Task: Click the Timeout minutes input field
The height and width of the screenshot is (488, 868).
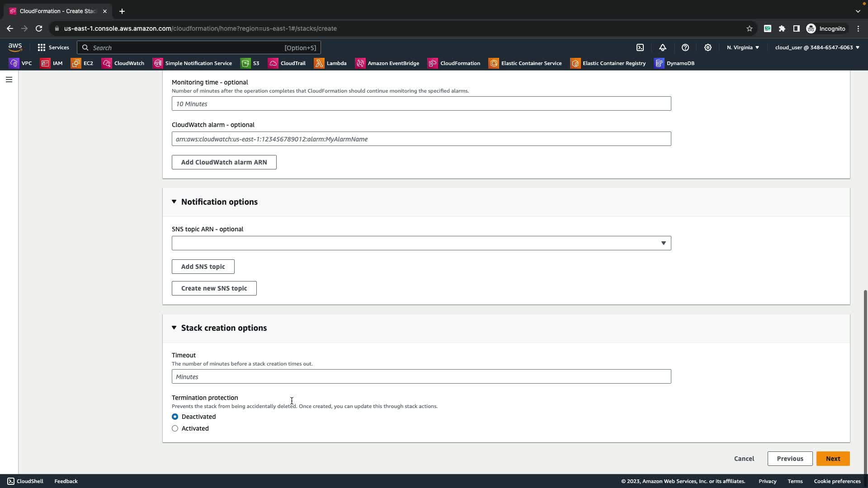Action: click(x=421, y=377)
